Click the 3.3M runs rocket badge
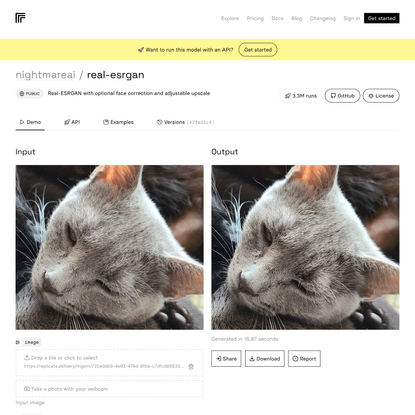This screenshot has height=415, width=415. click(x=301, y=96)
